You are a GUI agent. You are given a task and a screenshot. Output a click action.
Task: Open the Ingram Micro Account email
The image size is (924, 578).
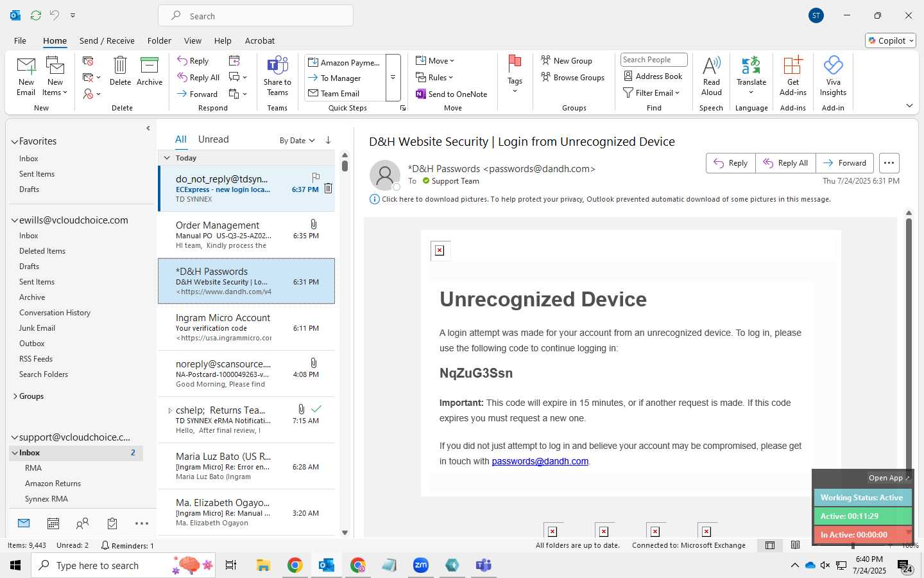pyautogui.click(x=246, y=328)
